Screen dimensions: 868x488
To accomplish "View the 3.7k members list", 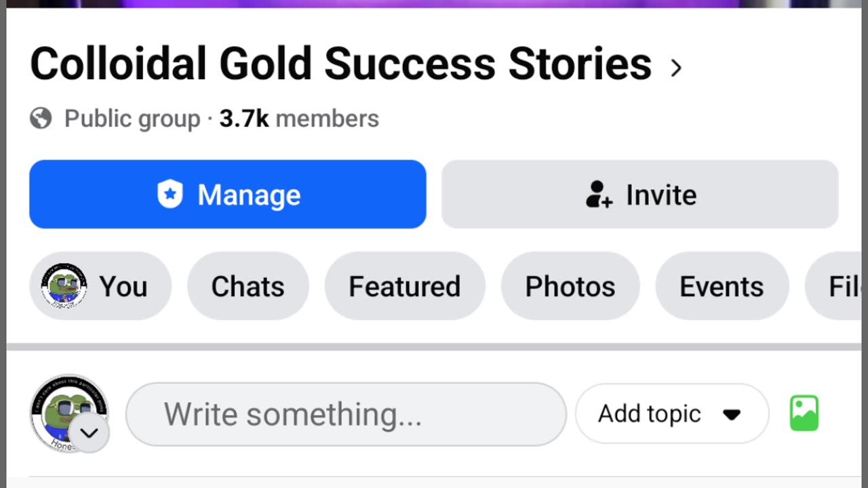I will (x=298, y=119).
